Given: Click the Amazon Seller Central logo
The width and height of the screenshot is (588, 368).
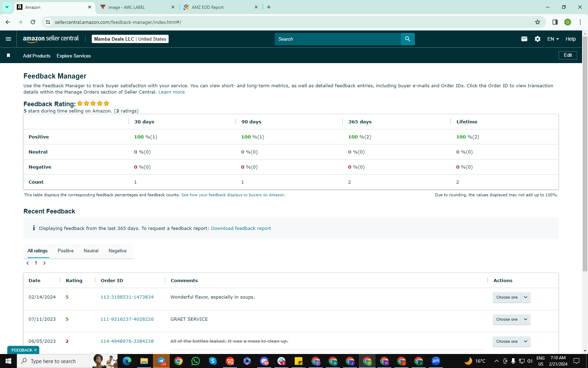Looking at the screenshot, I should click(x=51, y=39).
